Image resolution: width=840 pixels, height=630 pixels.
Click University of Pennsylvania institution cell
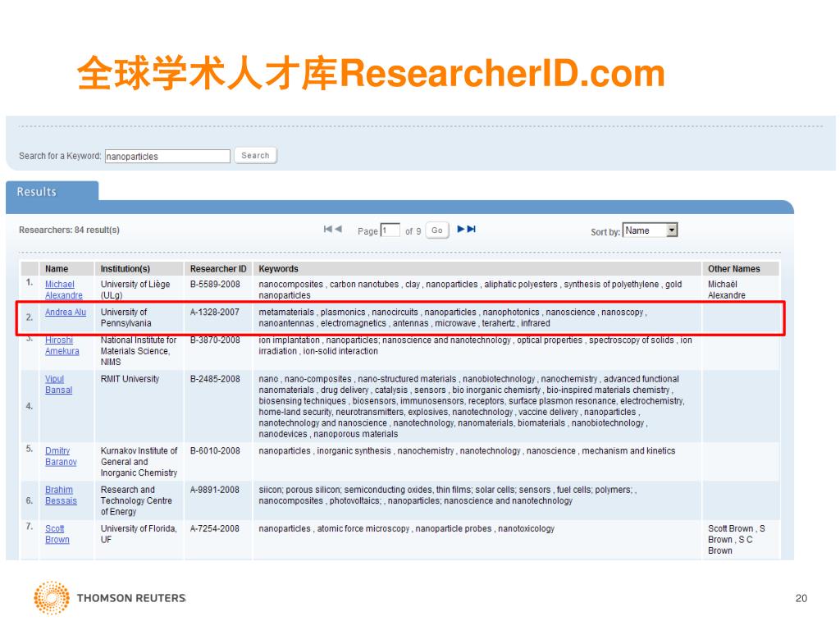pyautogui.click(x=126, y=317)
